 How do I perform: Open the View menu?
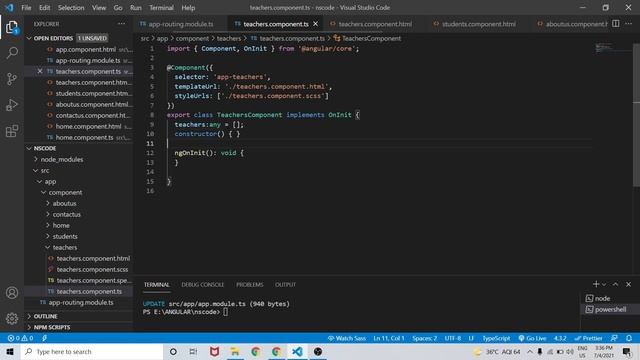pyautogui.click(x=99, y=8)
